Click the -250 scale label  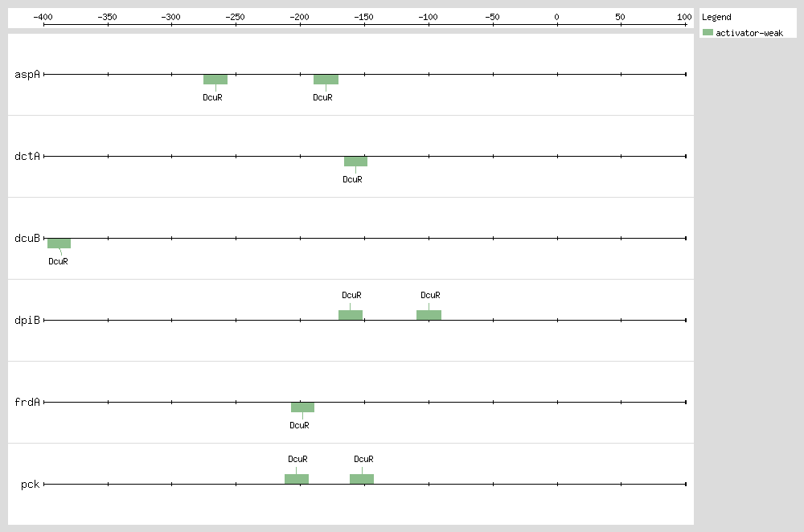pyautogui.click(x=236, y=17)
